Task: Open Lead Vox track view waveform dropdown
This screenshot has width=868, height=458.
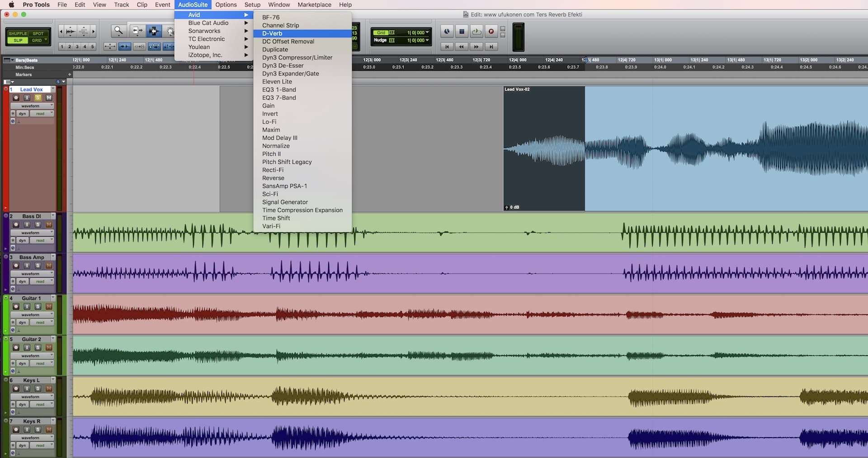Action: (32, 106)
